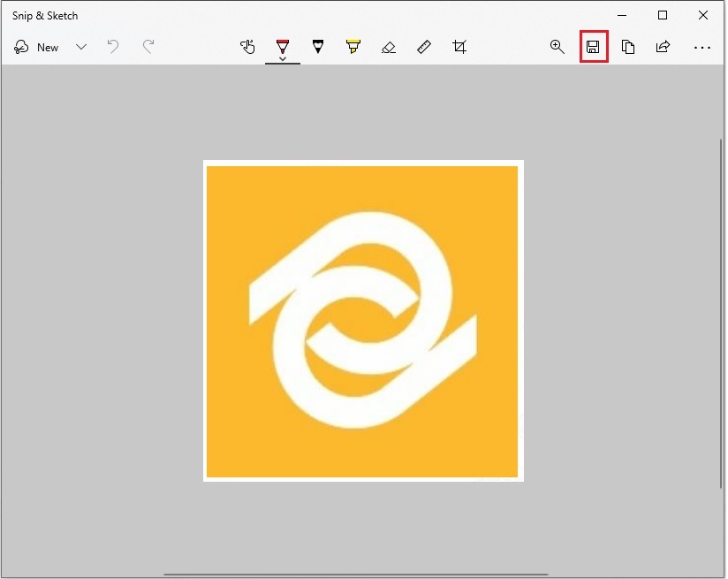Select the red Ballpoint pen
The image size is (728, 579).
coord(283,46)
